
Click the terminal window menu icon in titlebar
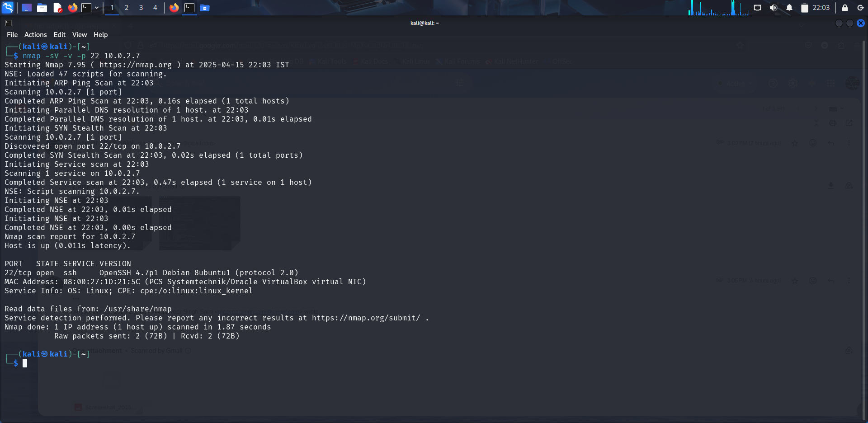click(x=9, y=23)
